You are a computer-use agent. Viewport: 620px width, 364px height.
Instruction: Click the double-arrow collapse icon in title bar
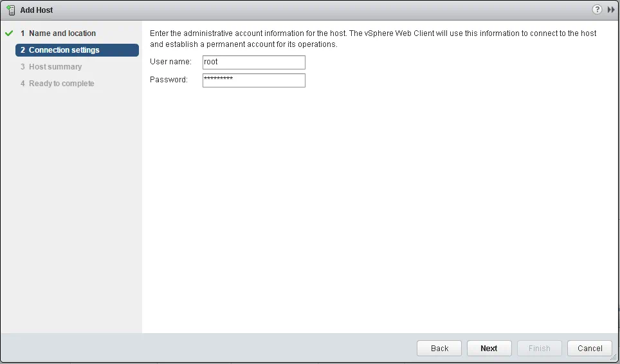[x=612, y=10]
